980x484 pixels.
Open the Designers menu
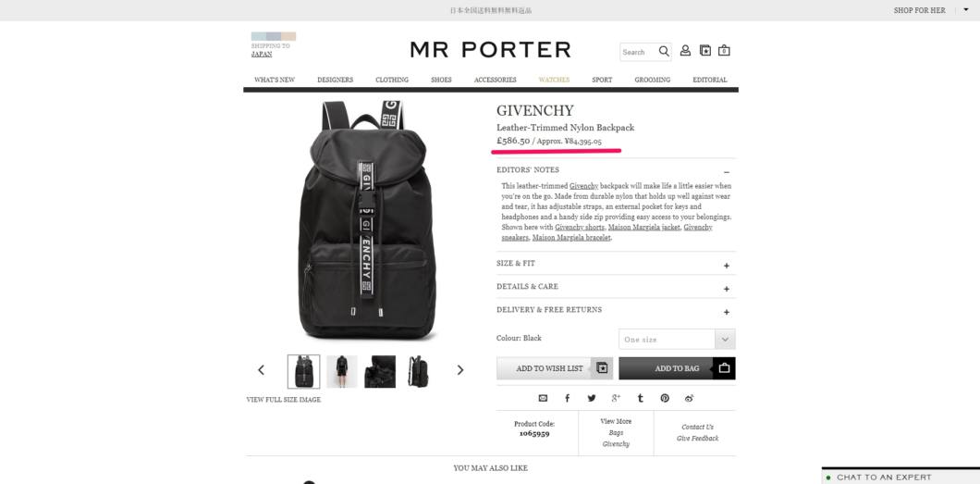[335, 80]
